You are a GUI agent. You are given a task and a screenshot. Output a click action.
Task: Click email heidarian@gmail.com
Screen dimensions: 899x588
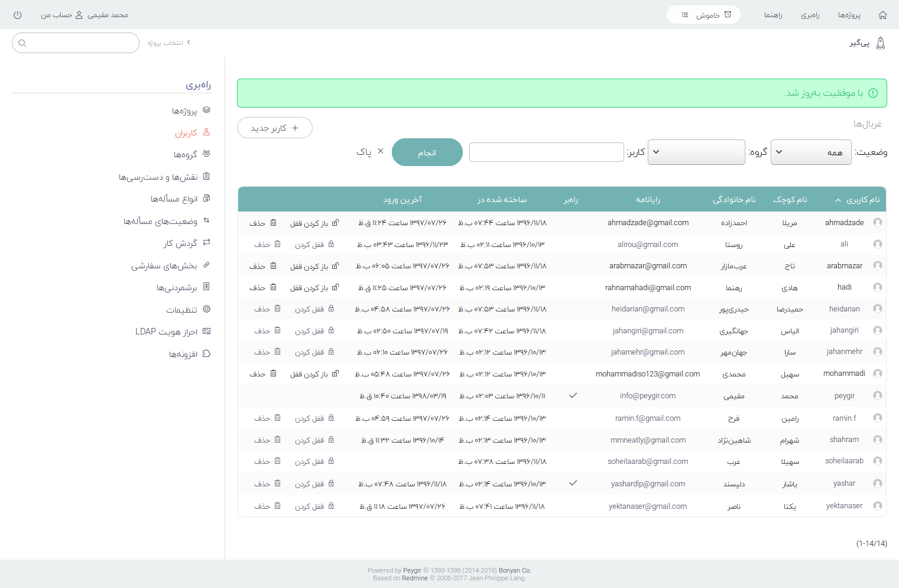[648, 309]
